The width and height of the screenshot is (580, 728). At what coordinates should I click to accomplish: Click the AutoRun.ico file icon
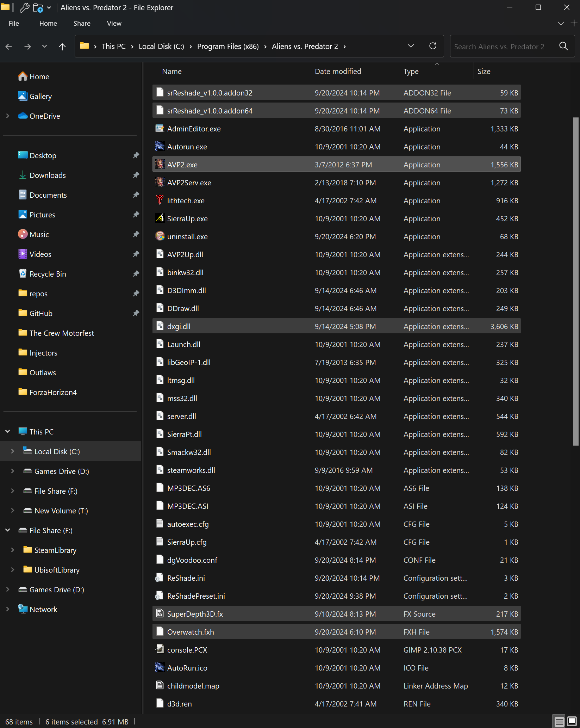pyautogui.click(x=160, y=668)
